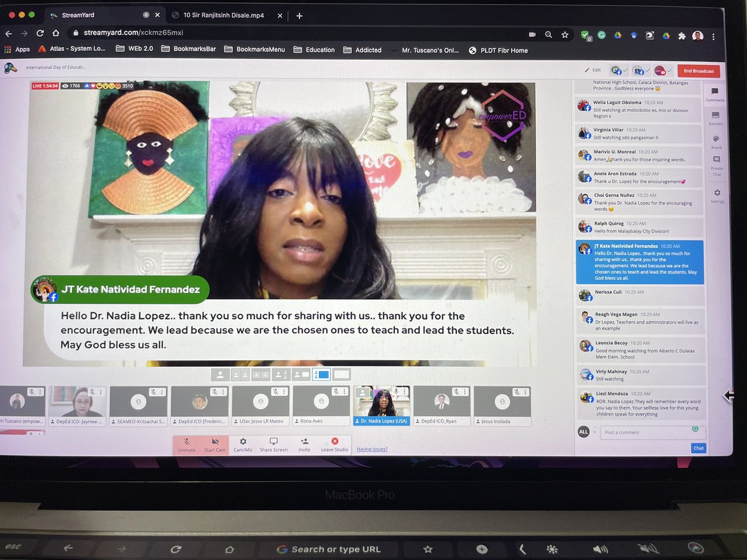
Task: Add Dr. Nadia Lopez (USA) thumbnail to stream
Action: point(382,405)
